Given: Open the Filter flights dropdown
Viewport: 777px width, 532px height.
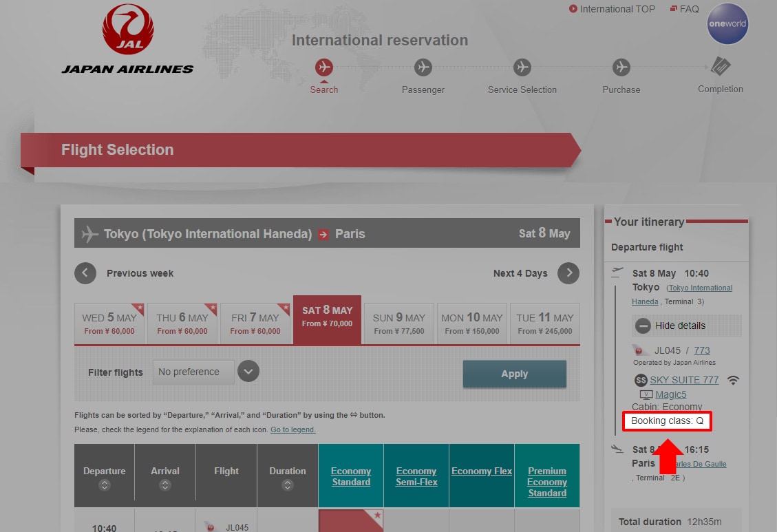Looking at the screenshot, I should click(193, 372).
